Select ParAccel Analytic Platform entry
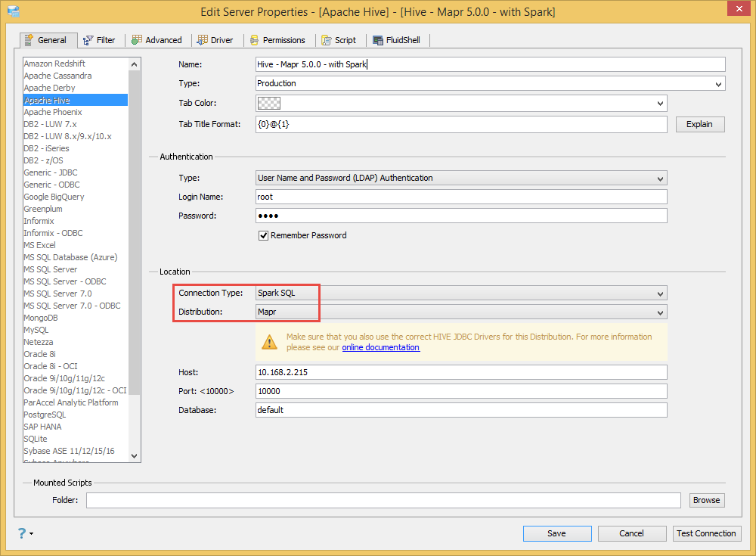Screen dimensions: 756x556 click(x=76, y=402)
